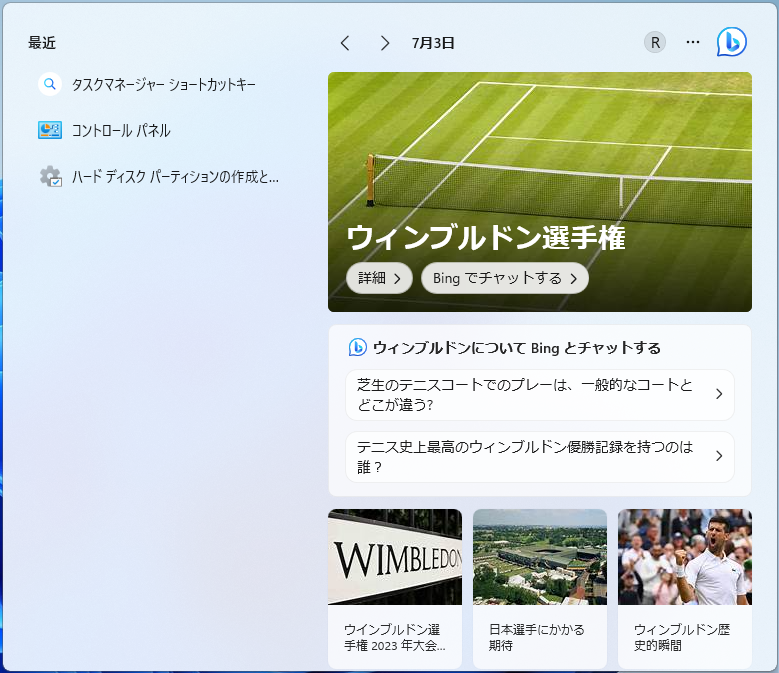Select question テニス史上最高のウィンブルドン優勝記録

click(540, 457)
